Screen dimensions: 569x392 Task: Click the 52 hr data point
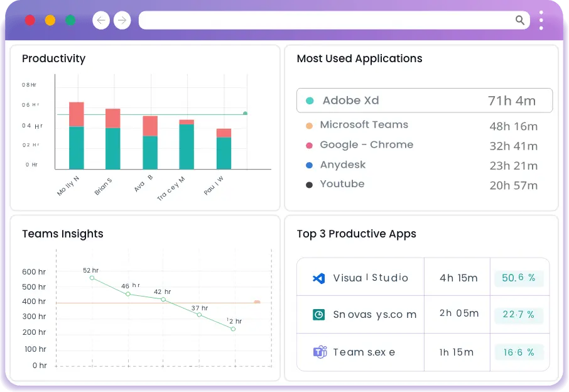(92, 278)
